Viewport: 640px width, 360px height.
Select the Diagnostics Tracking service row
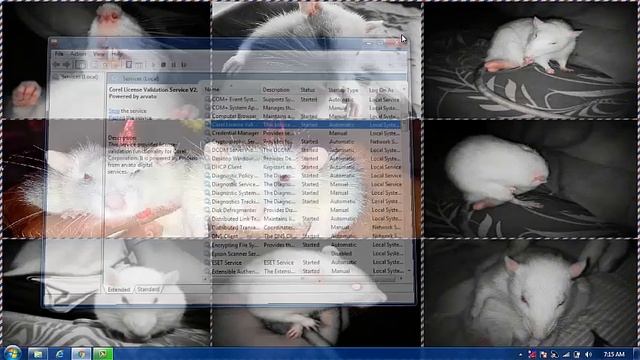tap(302, 201)
